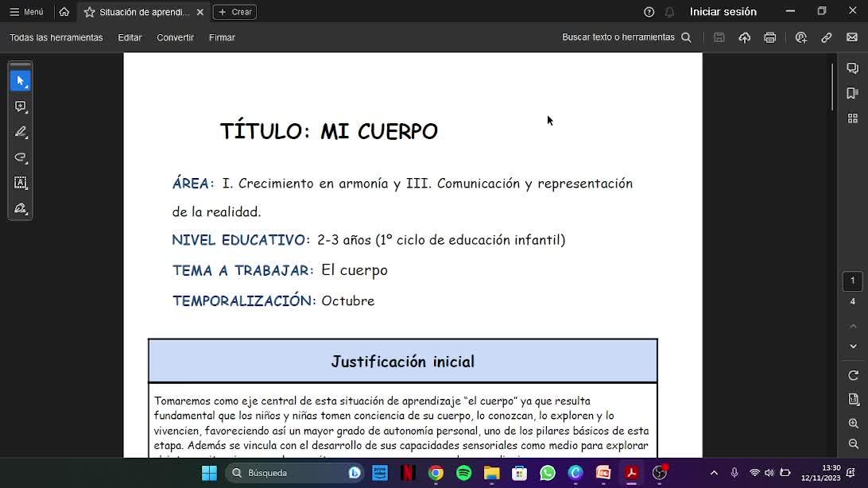This screenshot has height=488, width=868.
Task: Open the Editar menu
Action: 130,37
